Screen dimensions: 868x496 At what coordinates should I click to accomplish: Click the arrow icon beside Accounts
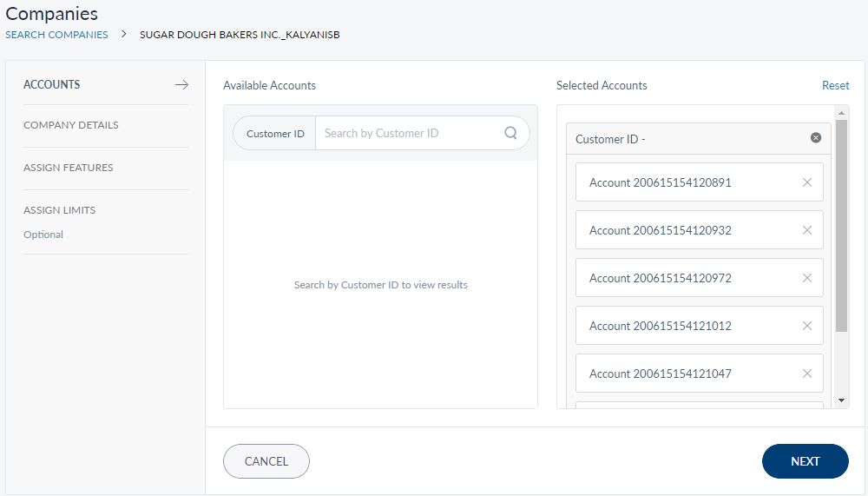[181, 84]
